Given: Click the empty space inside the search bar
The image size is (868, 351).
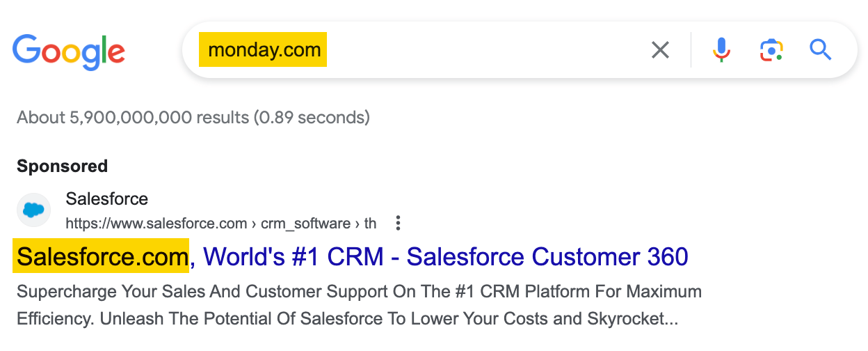Looking at the screenshot, I should click(487, 50).
